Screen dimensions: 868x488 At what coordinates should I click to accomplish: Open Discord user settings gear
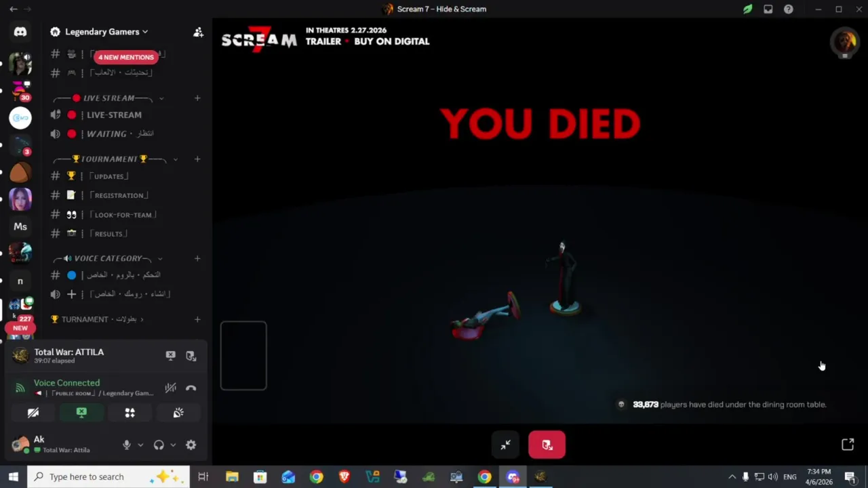(x=191, y=445)
